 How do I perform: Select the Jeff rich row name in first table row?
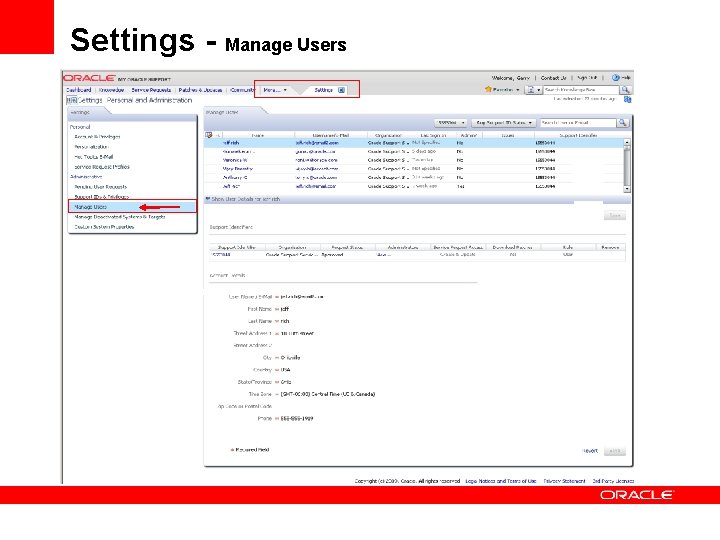(231, 143)
